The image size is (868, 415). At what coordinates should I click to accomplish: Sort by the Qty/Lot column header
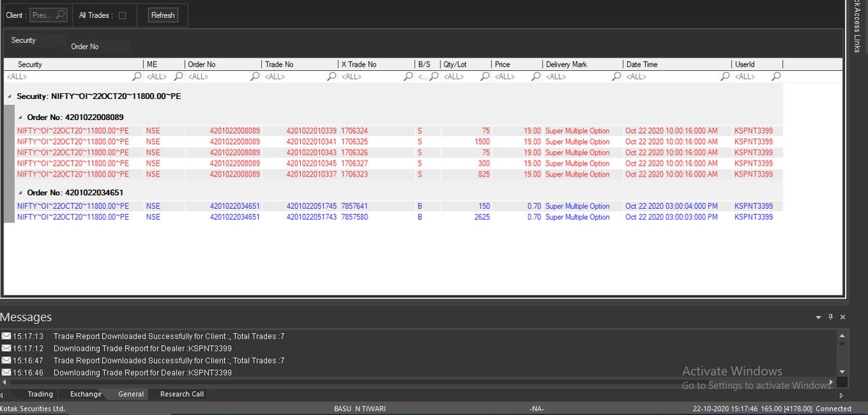click(x=465, y=64)
